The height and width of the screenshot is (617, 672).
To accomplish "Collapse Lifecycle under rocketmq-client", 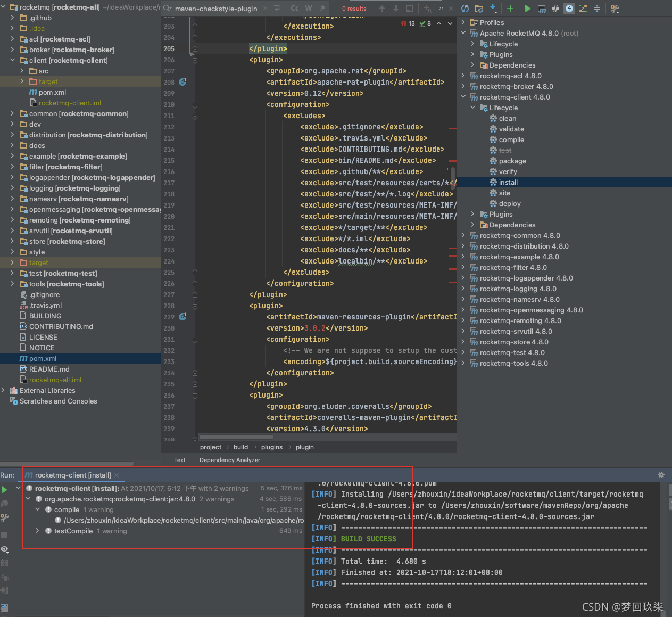I will point(472,108).
